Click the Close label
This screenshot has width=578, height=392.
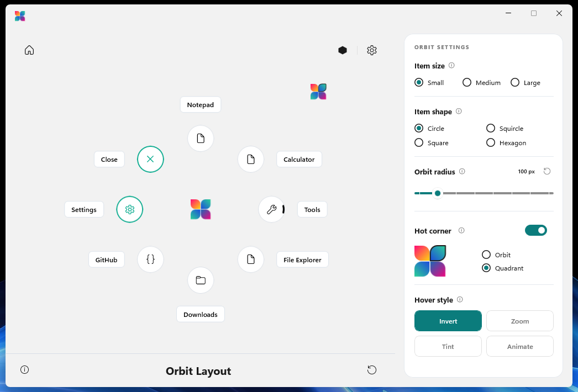pyautogui.click(x=109, y=159)
